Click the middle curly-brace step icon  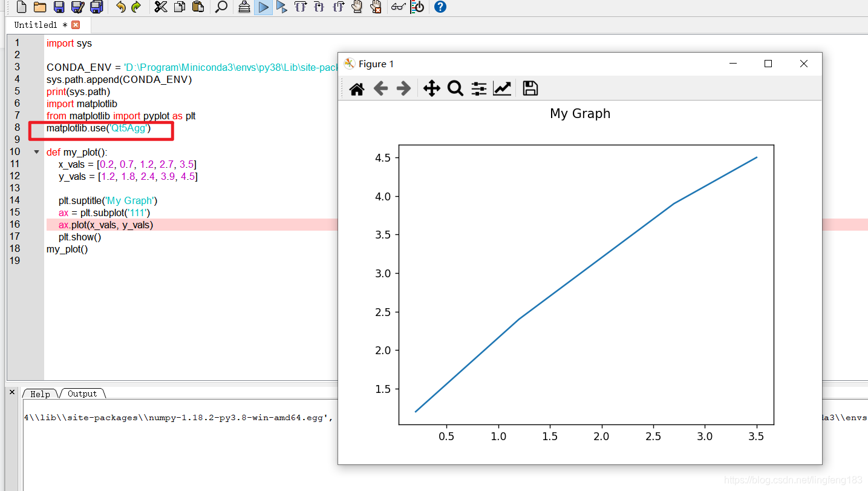(319, 7)
